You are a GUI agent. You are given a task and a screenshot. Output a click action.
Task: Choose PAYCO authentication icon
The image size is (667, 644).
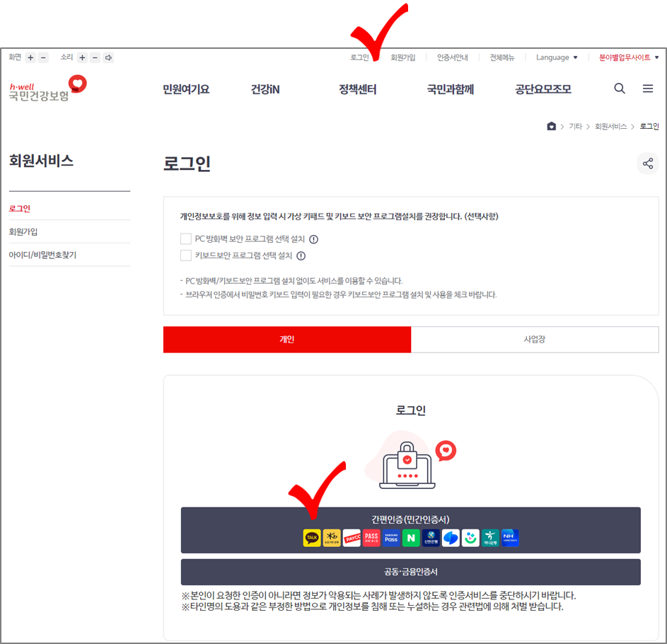[351, 538]
